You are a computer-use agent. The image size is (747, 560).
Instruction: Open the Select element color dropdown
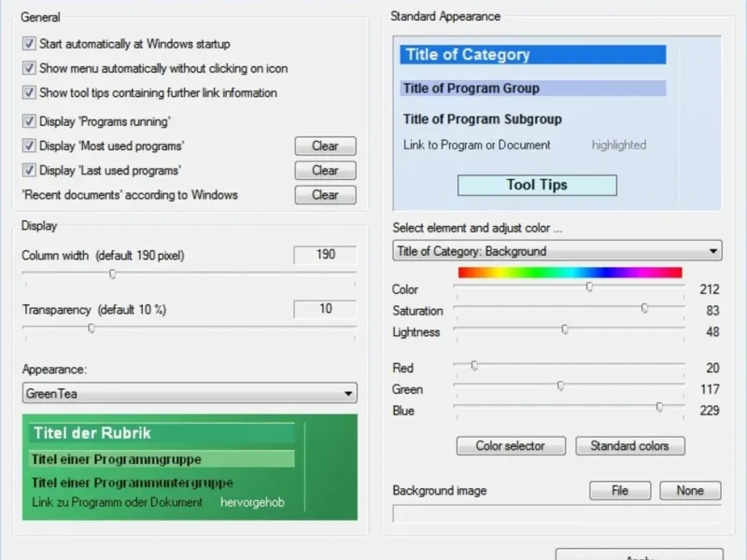point(557,251)
